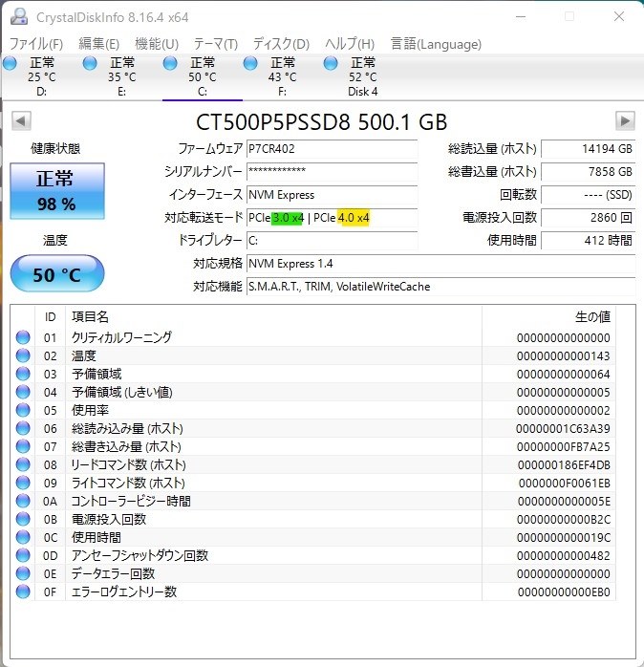Open the 機能(U) menu
The width and height of the screenshot is (644, 667).
pos(157,44)
